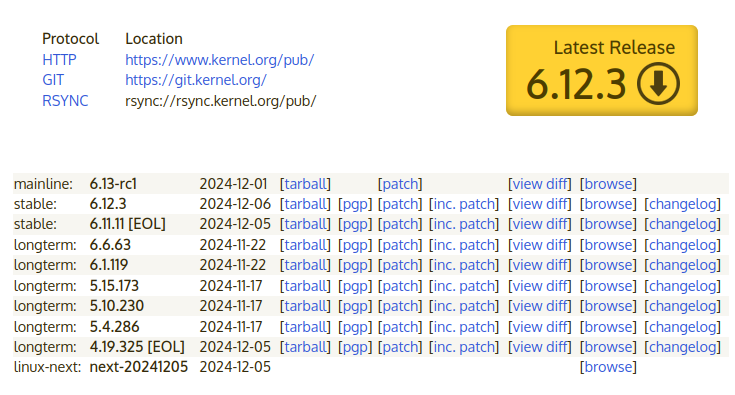Click the mainline: row label
Image resolution: width=735 pixels, height=395 pixels.
click(x=43, y=184)
